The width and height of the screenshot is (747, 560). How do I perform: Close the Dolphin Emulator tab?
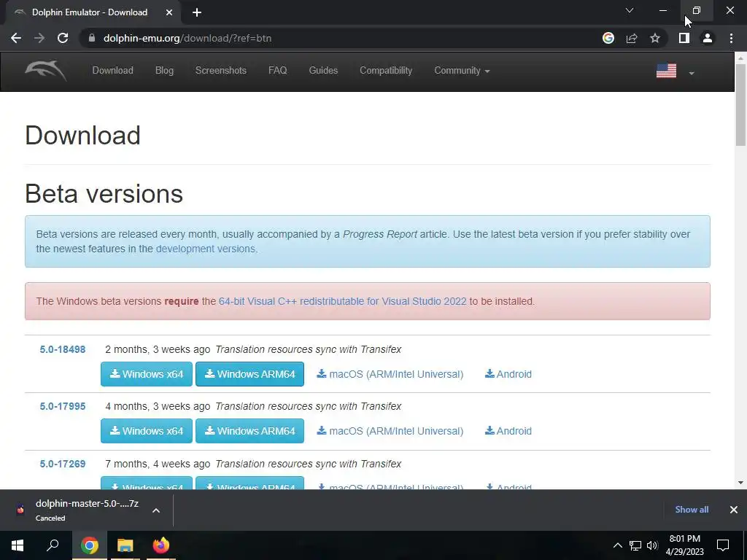pyautogui.click(x=169, y=12)
